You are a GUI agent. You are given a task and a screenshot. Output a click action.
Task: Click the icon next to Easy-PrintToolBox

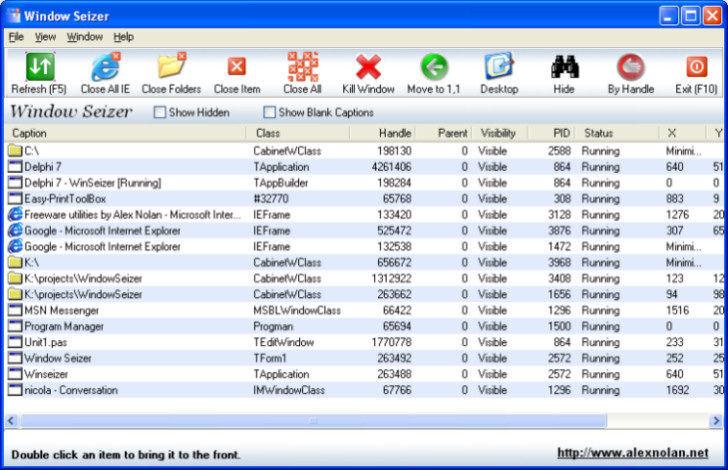click(15, 198)
